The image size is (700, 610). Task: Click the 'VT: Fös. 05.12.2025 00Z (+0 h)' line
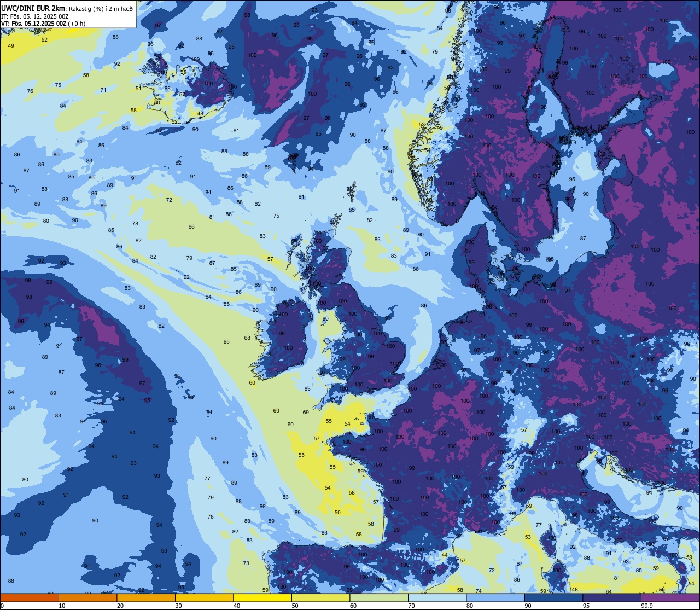tap(43, 24)
